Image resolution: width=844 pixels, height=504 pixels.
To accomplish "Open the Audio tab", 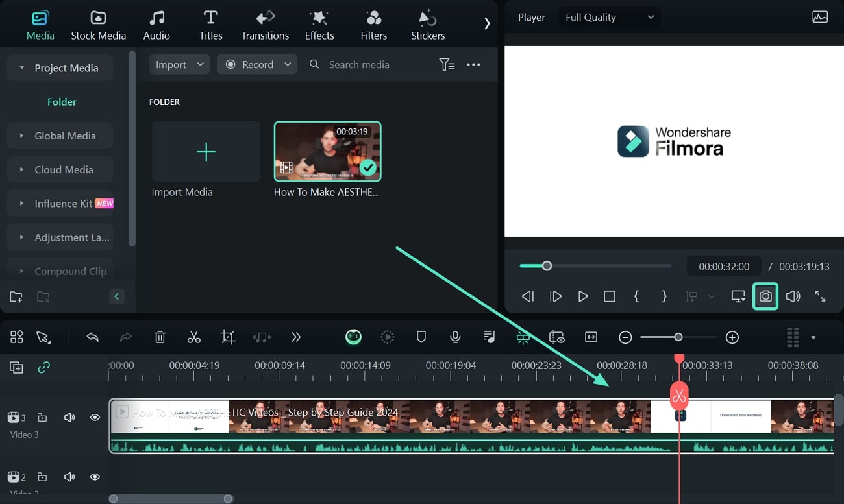I will [x=156, y=26].
